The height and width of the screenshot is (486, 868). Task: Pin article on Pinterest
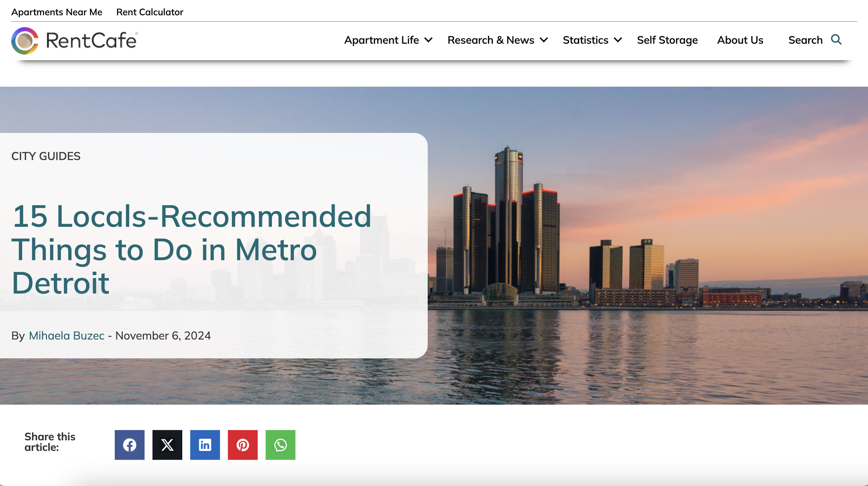click(243, 445)
